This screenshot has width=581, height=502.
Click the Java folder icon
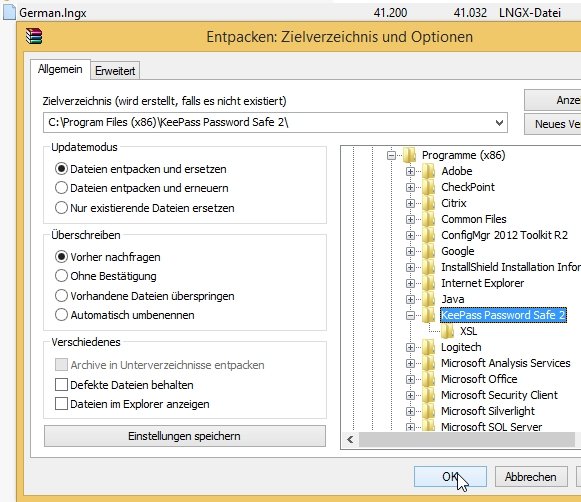click(x=429, y=299)
